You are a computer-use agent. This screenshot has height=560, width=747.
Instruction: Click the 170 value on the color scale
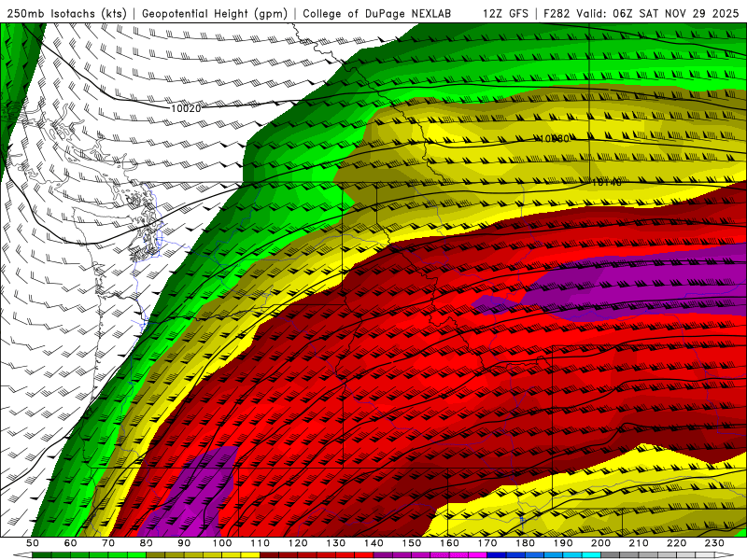tap(487, 543)
